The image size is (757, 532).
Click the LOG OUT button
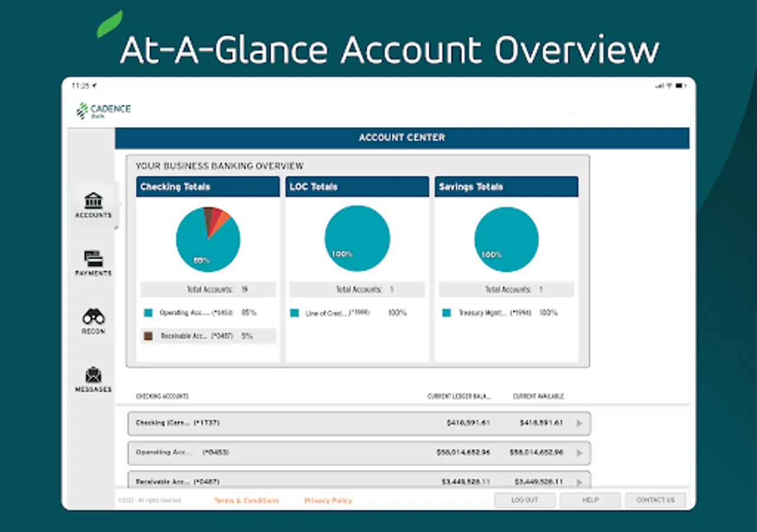pos(525,500)
